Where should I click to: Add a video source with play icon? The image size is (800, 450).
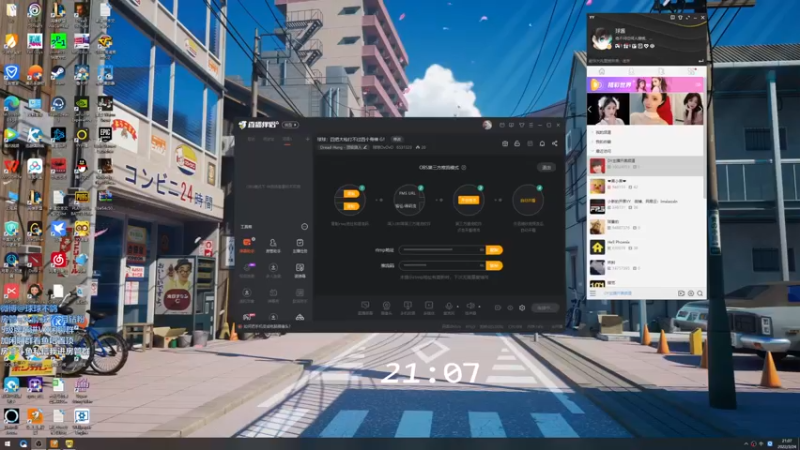point(429,308)
